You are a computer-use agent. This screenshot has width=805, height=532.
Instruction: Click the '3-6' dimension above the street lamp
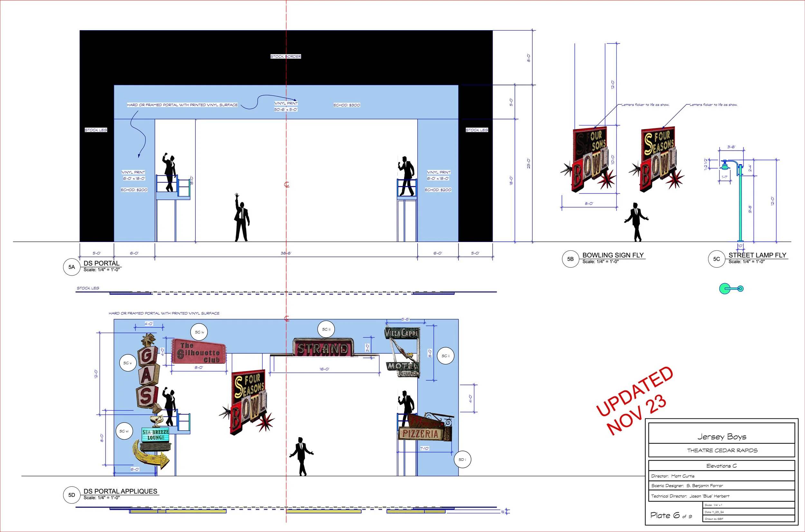[x=731, y=147]
